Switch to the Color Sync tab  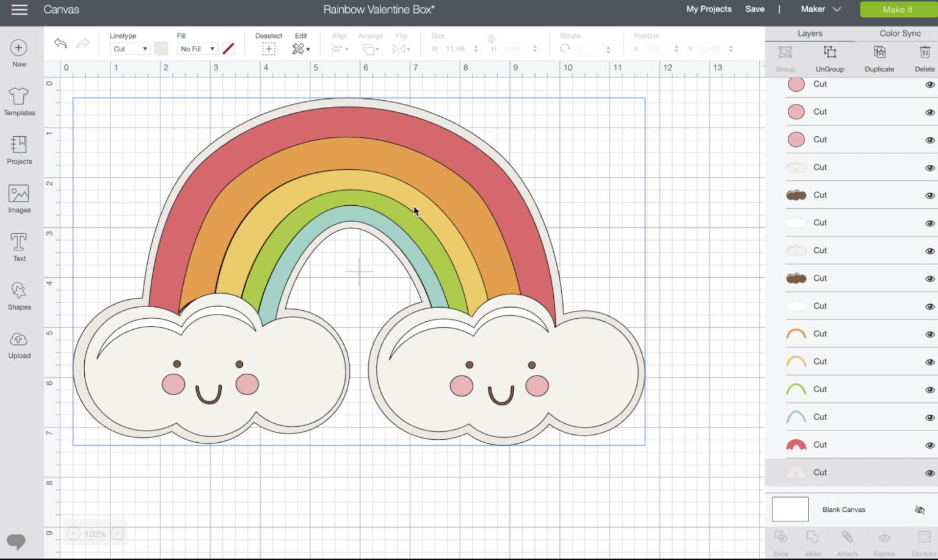900,33
